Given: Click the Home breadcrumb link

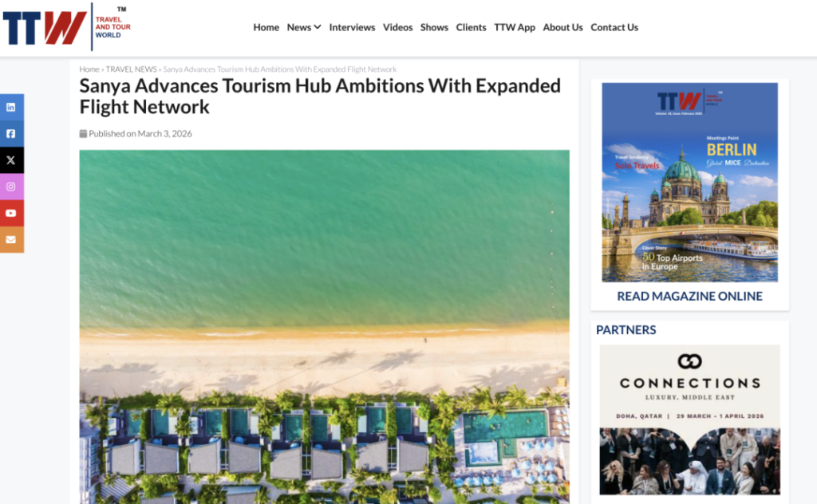Looking at the screenshot, I should coord(89,69).
